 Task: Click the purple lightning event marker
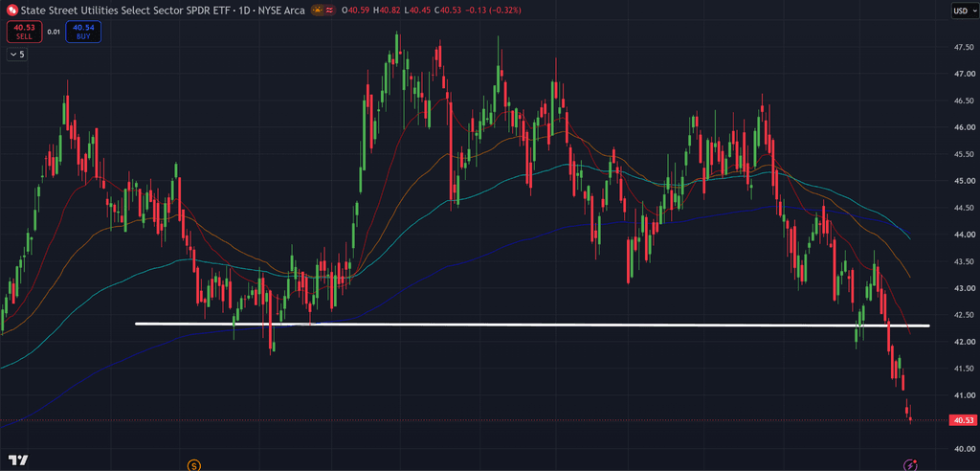click(x=911, y=464)
